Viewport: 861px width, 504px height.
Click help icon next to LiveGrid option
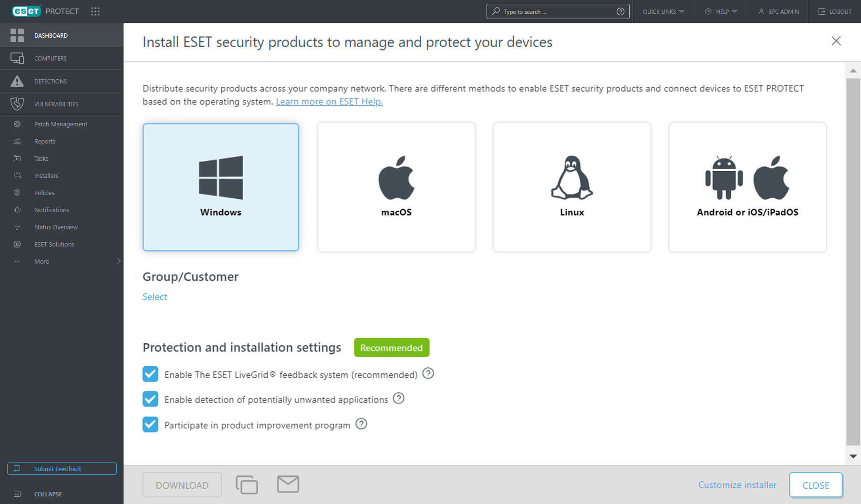coord(428,373)
